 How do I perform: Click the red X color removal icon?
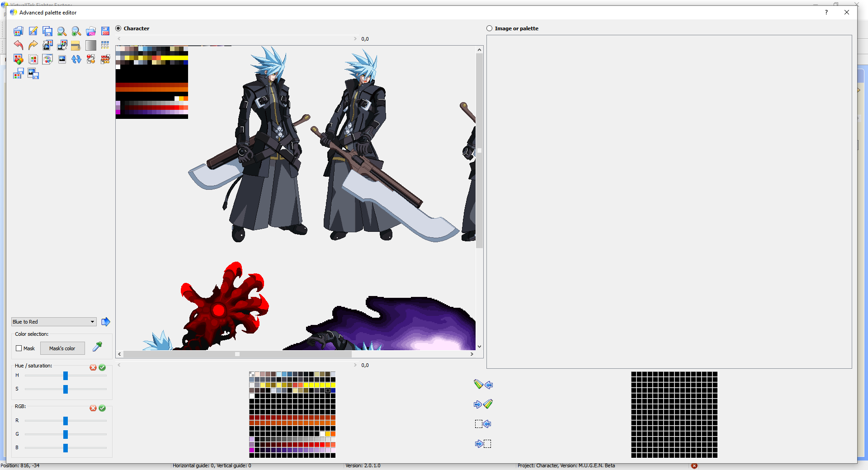click(33, 59)
